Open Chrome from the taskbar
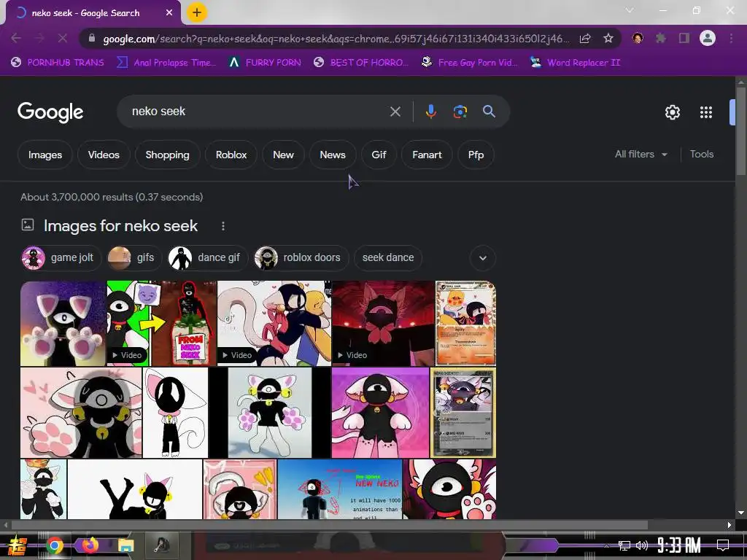Viewport: 747px width, 560px height. pyautogui.click(x=54, y=545)
